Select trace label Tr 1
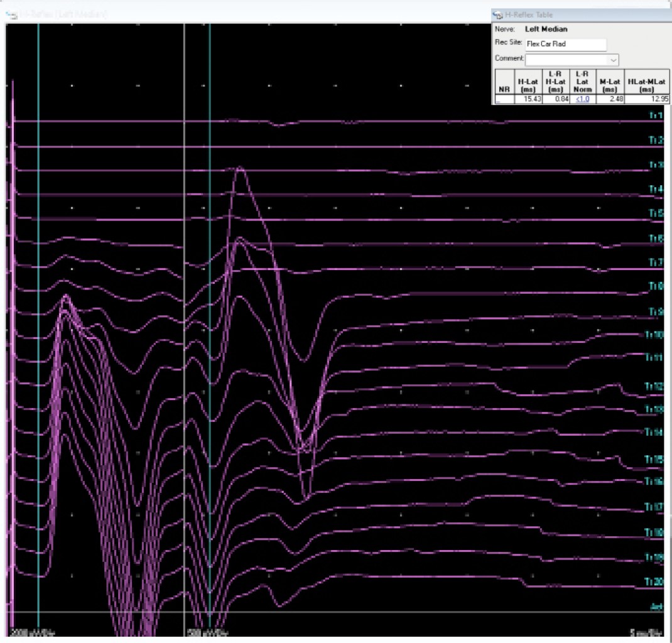The height and width of the screenshot is (643, 672). [x=656, y=116]
